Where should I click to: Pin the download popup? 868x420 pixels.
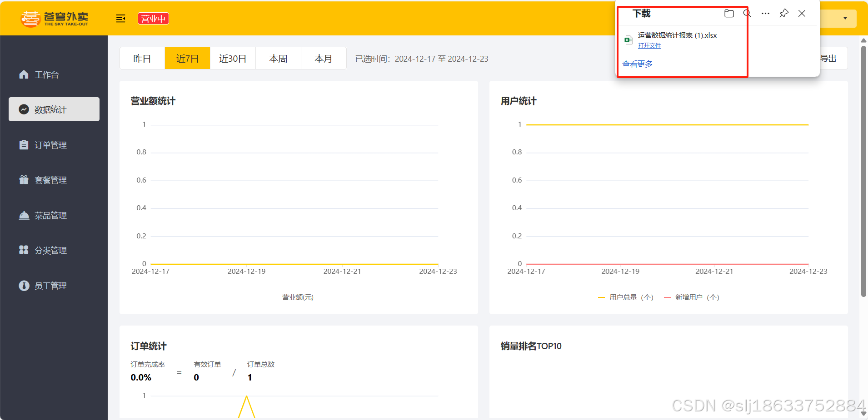[783, 14]
